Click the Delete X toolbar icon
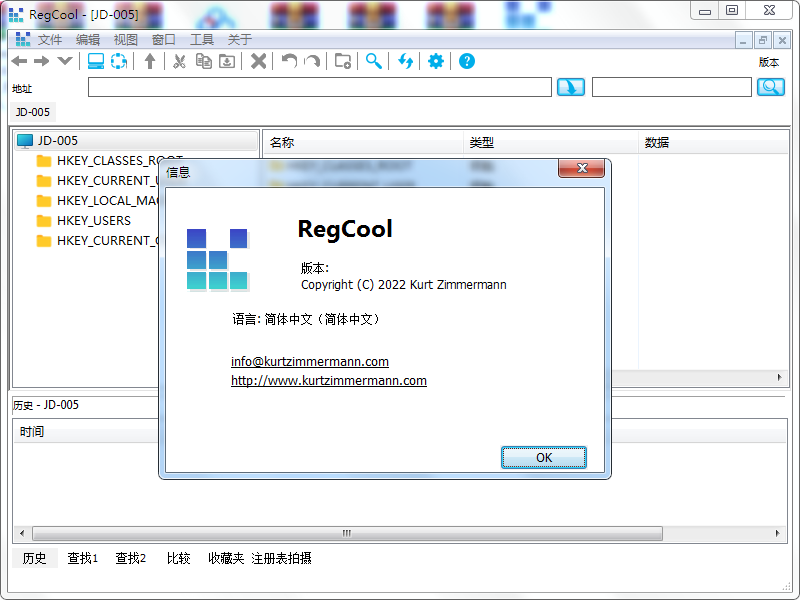The height and width of the screenshot is (600, 800). click(x=259, y=61)
